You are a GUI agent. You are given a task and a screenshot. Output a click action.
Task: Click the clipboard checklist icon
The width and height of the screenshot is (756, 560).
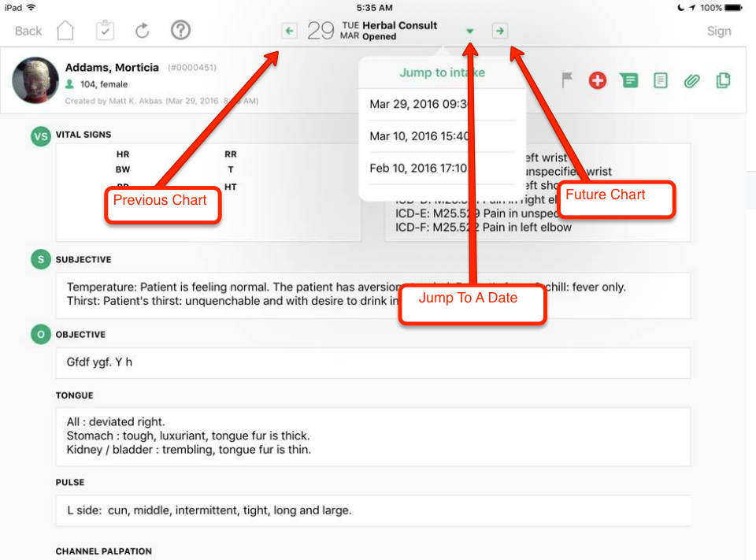click(x=105, y=31)
